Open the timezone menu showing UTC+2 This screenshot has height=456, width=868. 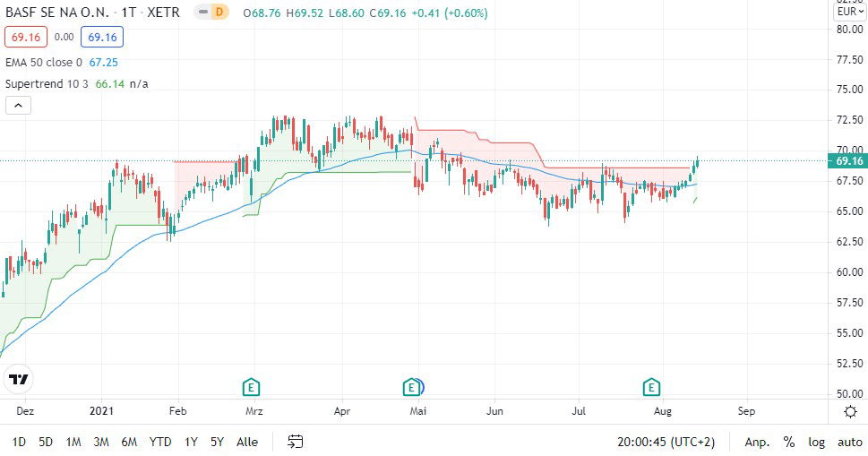(667, 442)
